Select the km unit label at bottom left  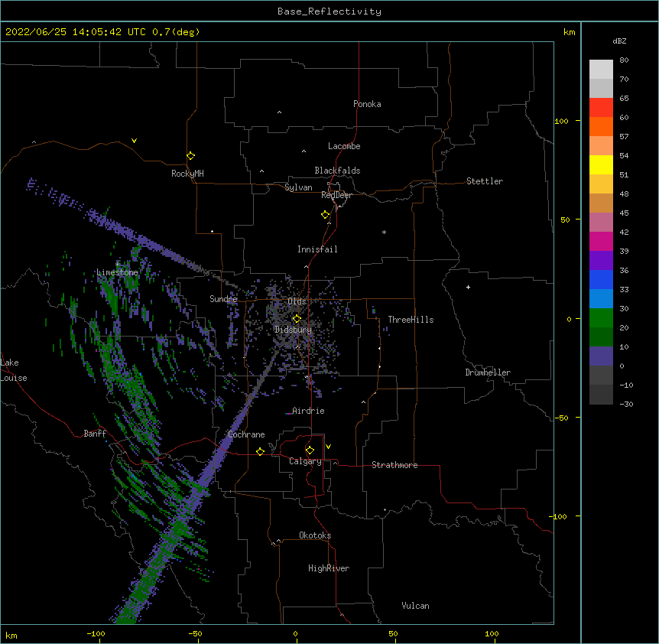click(11, 635)
